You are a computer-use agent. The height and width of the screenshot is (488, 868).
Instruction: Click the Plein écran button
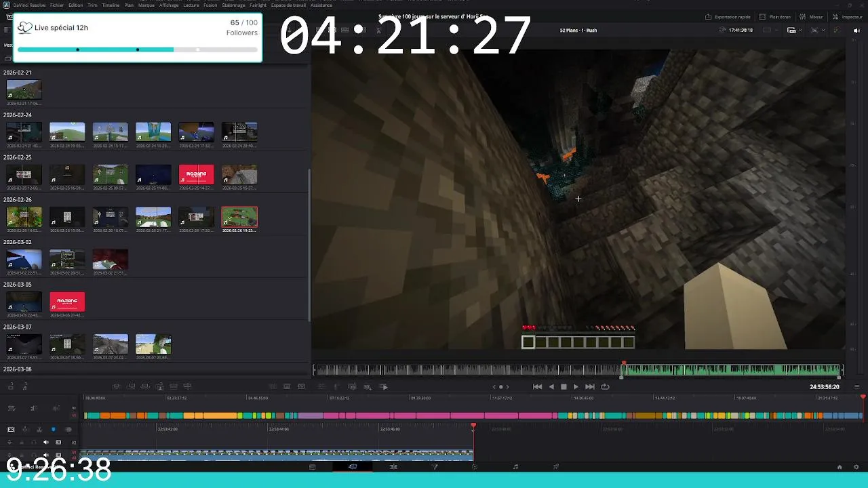tap(774, 17)
